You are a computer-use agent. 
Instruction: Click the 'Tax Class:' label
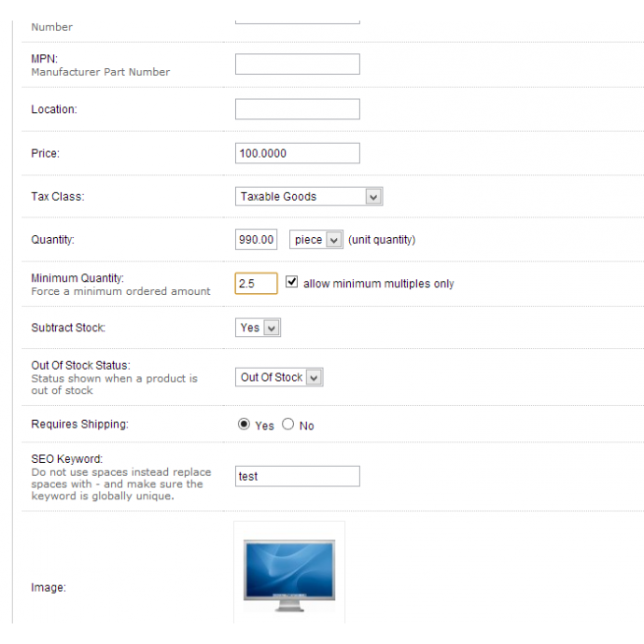pos(58,197)
